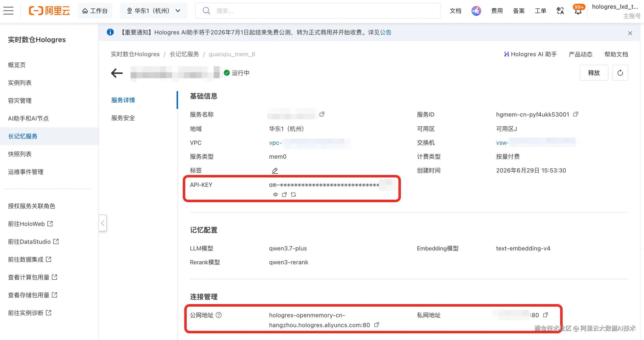The width and height of the screenshot is (644, 340).
Task: Copy the API-KEY
Action: [284, 194]
